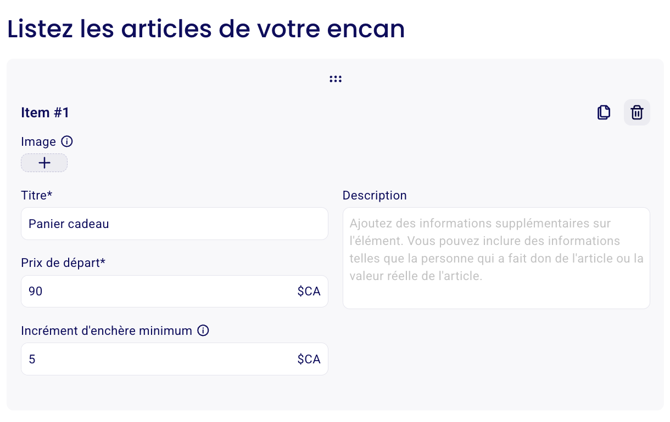670x422 pixels.
Task: Duplicate Item #1 with the copy icon
Action: point(603,112)
